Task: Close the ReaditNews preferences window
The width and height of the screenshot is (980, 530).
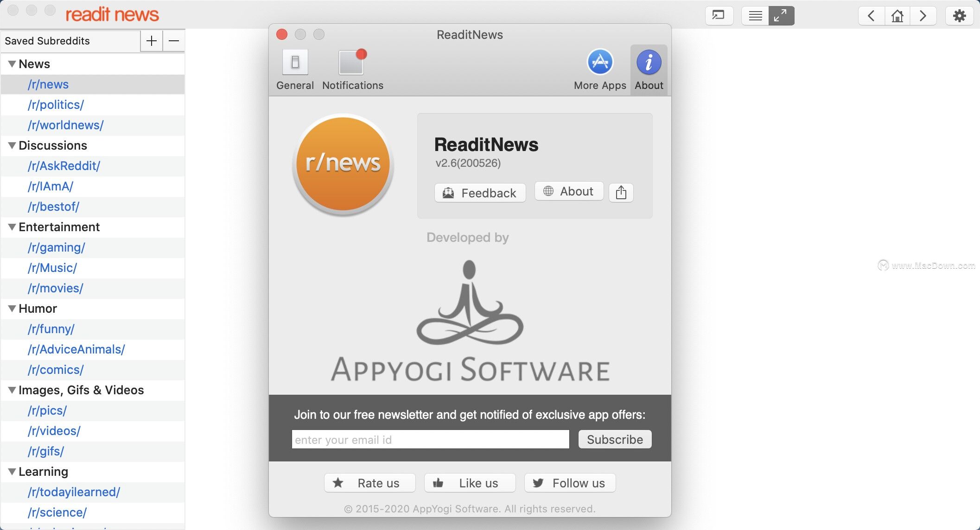Action: click(x=282, y=34)
